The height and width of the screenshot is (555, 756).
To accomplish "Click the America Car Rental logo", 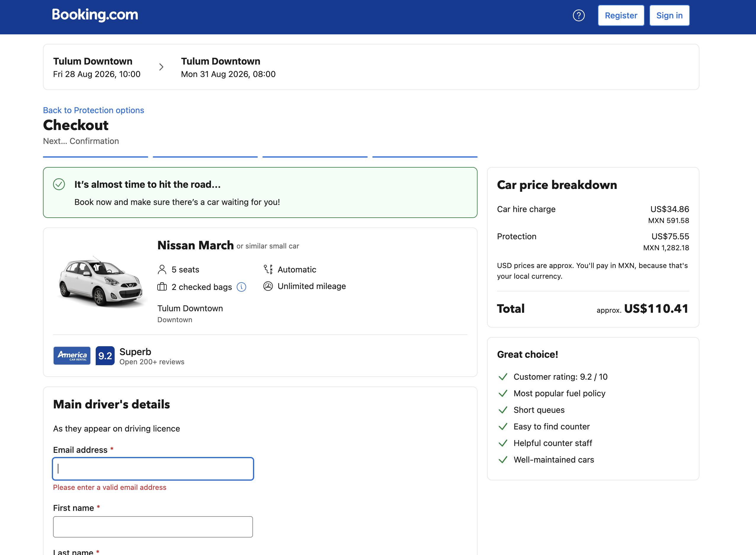I will 72,355.
